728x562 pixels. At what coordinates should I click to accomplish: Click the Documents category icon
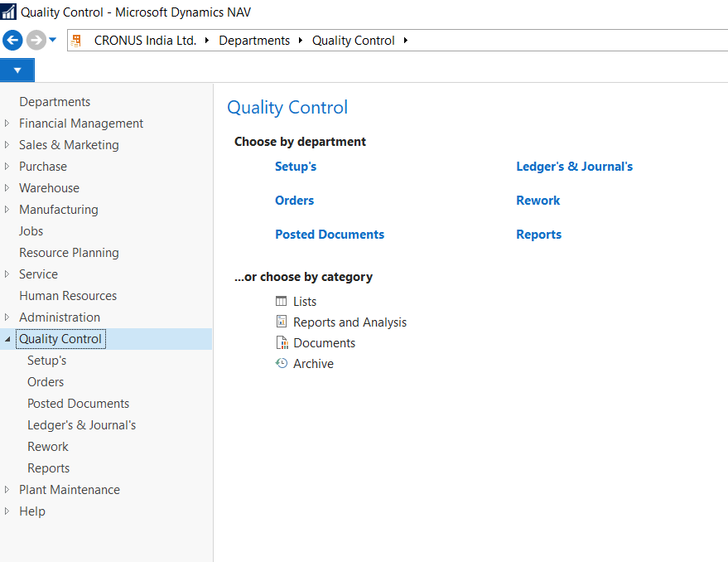point(282,342)
